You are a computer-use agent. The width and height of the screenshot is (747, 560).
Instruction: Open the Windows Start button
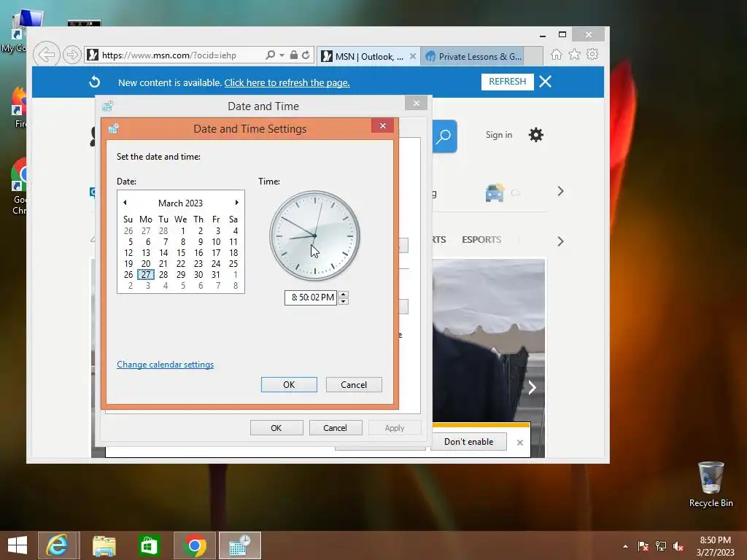[x=18, y=545]
